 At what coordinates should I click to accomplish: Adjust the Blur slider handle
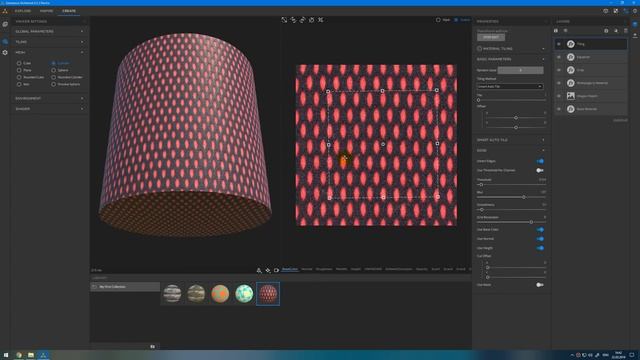(524, 197)
